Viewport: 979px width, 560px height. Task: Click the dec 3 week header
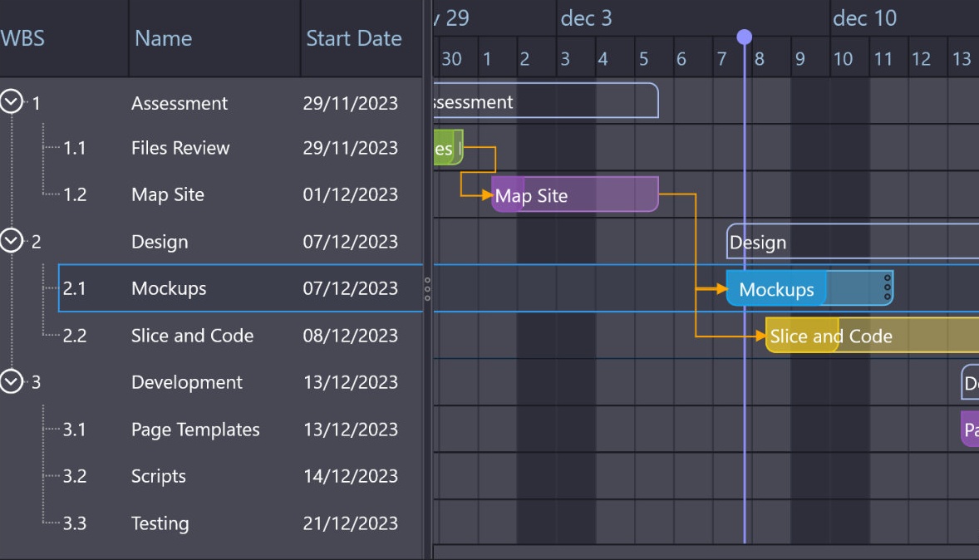point(586,18)
